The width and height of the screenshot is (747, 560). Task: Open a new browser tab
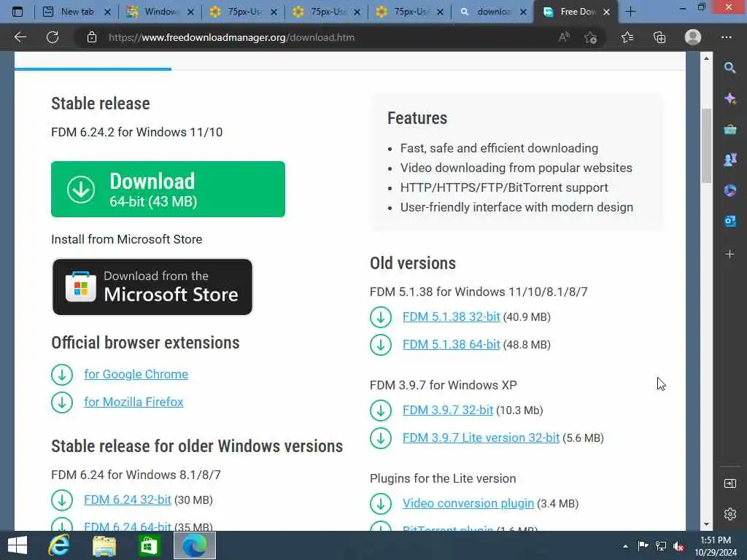[630, 12]
